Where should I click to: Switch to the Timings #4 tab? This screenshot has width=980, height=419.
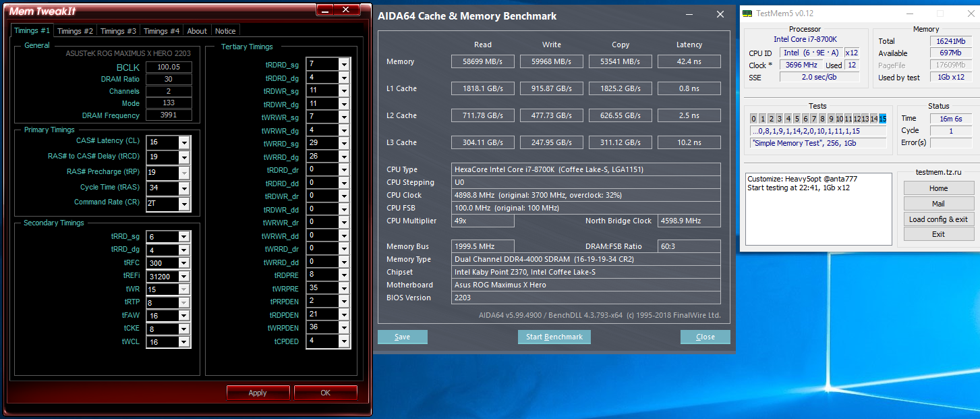[161, 31]
